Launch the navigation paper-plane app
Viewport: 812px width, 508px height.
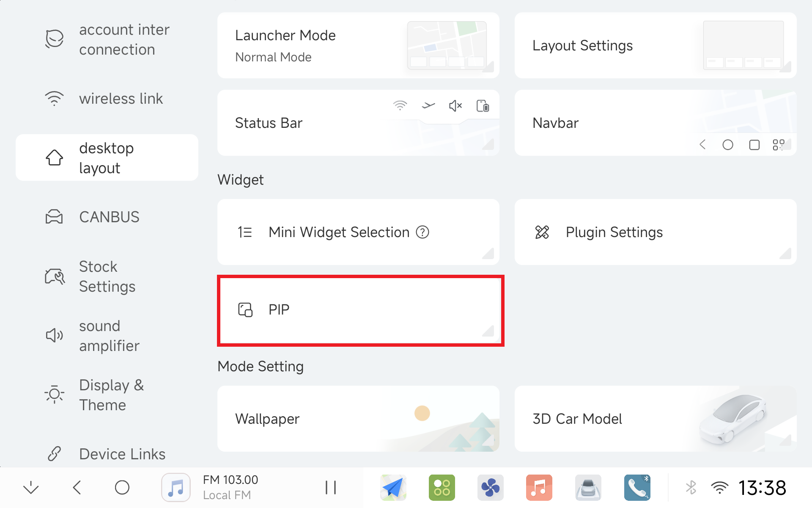pyautogui.click(x=393, y=488)
